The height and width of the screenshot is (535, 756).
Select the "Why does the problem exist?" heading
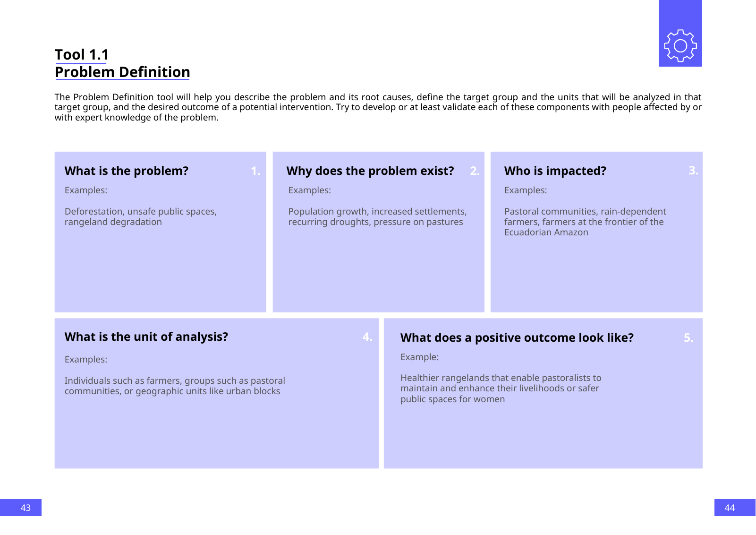point(370,171)
